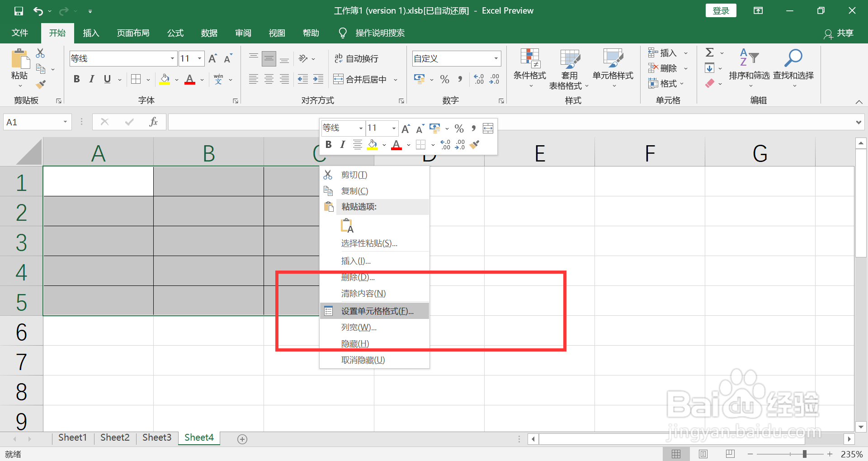This screenshot has height=461, width=868.
Task: Expand the formula bar chevron
Action: click(x=859, y=122)
